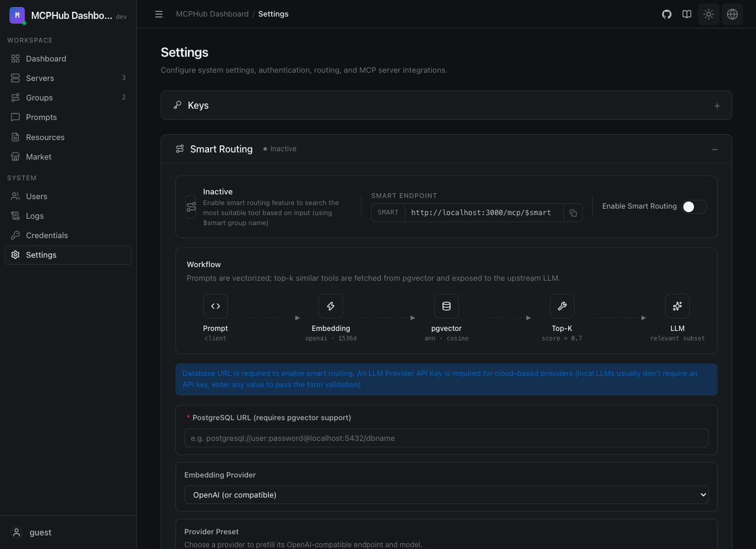
Task: Switch theme with the sun icon
Action: click(x=709, y=14)
